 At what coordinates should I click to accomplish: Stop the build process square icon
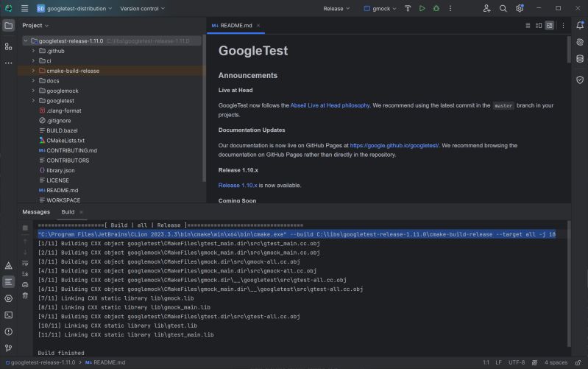[x=25, y=228]
